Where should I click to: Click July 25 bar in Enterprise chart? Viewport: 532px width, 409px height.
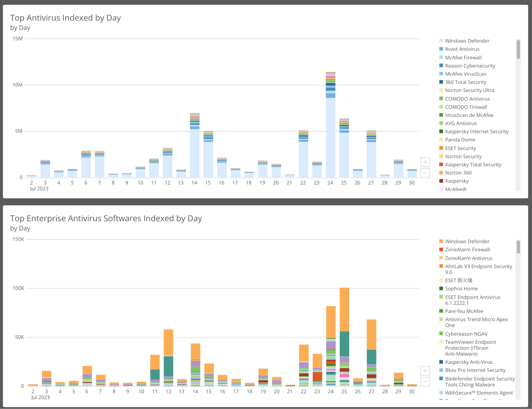[344, 337]
